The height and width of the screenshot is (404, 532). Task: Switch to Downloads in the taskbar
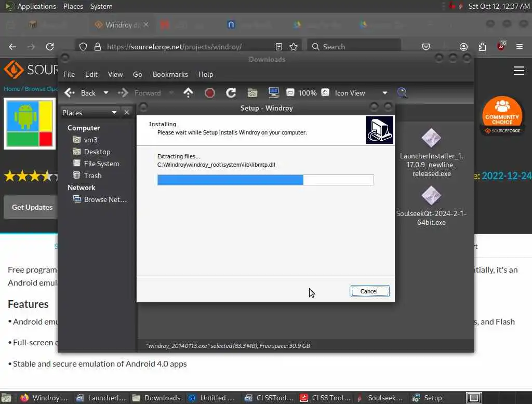tap(156, 398)
